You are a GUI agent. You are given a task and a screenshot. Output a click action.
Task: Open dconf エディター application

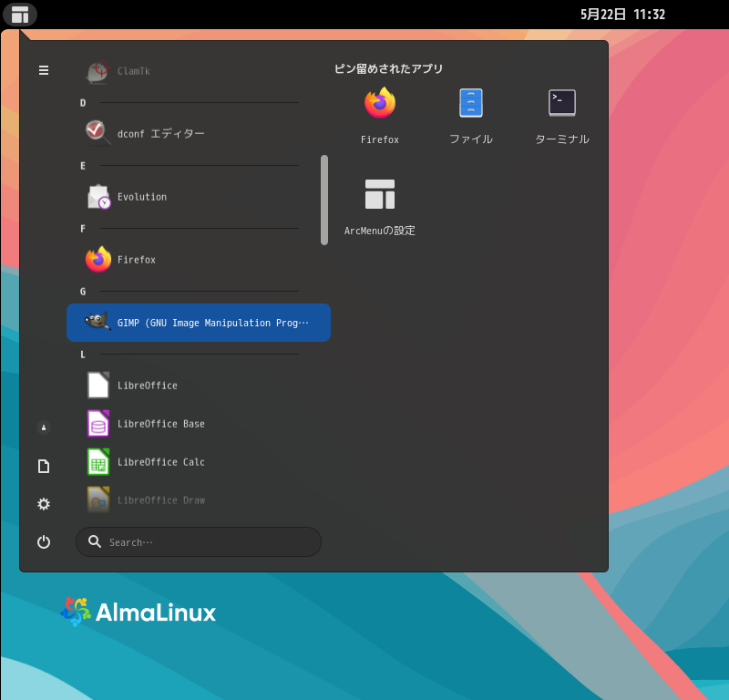pyautogui.click(x=199, y=134)
